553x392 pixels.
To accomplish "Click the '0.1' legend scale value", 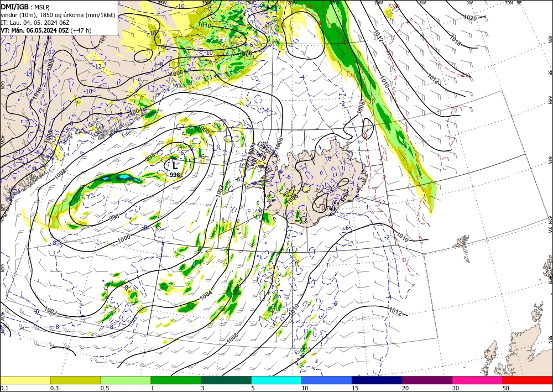I will click(4, 388).
